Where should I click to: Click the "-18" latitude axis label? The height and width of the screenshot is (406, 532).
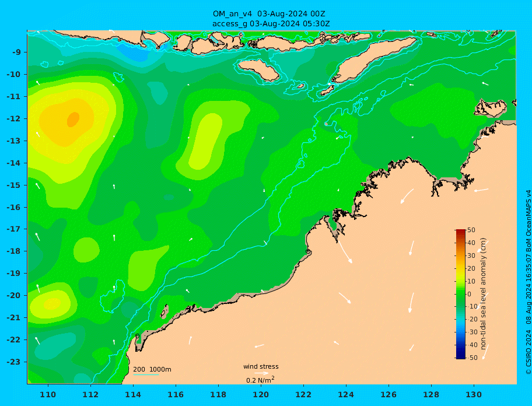(x=13, y=251)
